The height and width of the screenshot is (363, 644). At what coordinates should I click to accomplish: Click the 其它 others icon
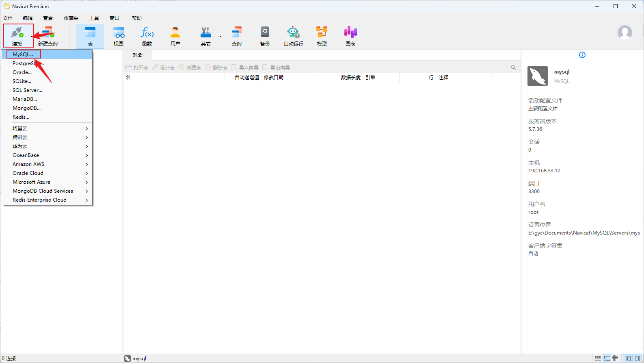pyautogui.click(x=206, y=36)
